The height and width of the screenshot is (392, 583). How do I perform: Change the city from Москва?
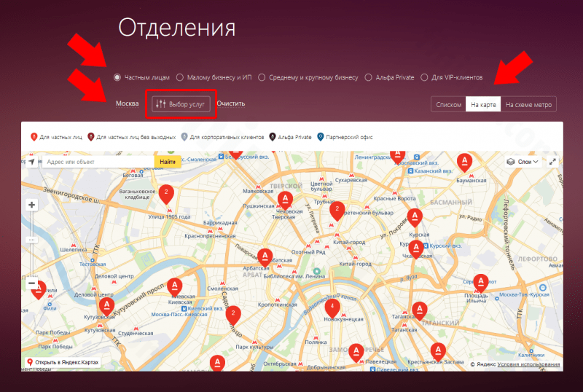pos(127,103)
